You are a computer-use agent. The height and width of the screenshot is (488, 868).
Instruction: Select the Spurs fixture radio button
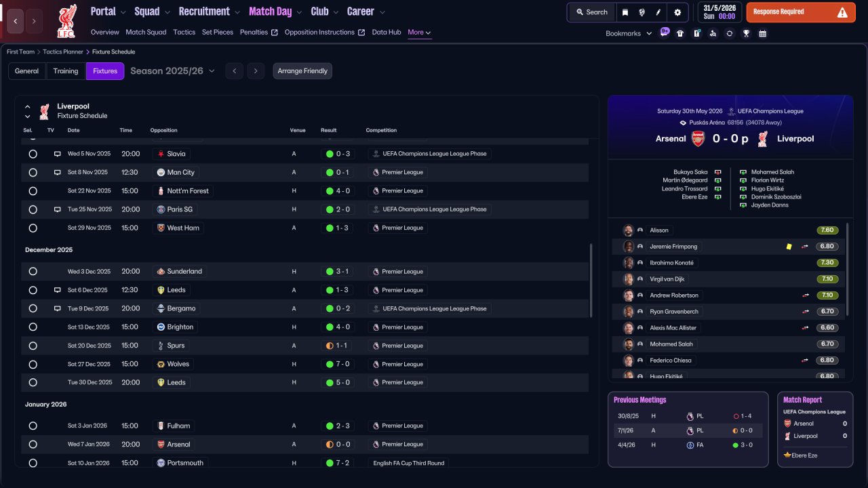(x=33, y=346)
